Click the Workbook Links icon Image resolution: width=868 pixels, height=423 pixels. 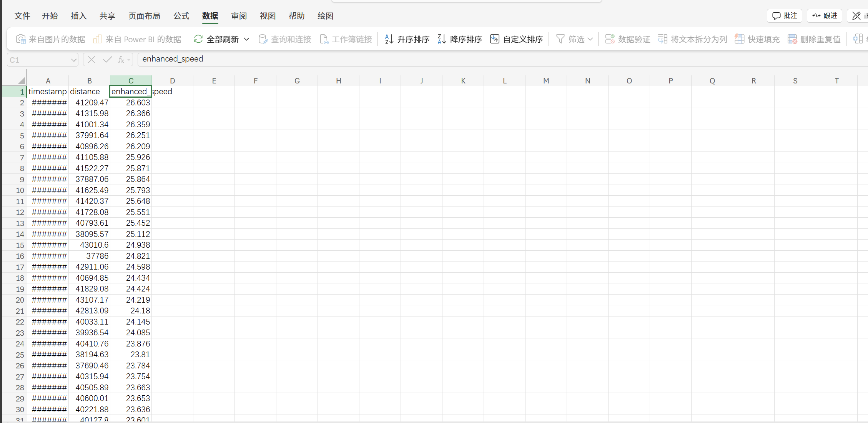click(324, 39)
